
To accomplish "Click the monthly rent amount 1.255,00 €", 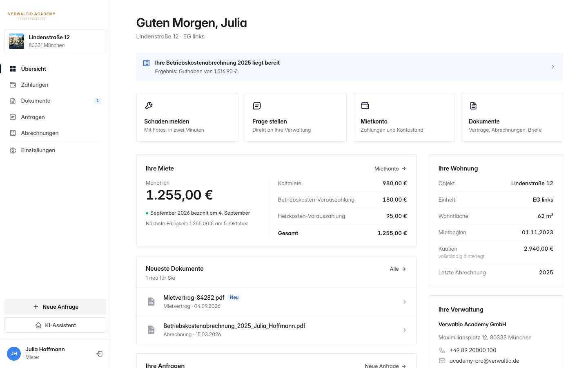I will (179, 195).
